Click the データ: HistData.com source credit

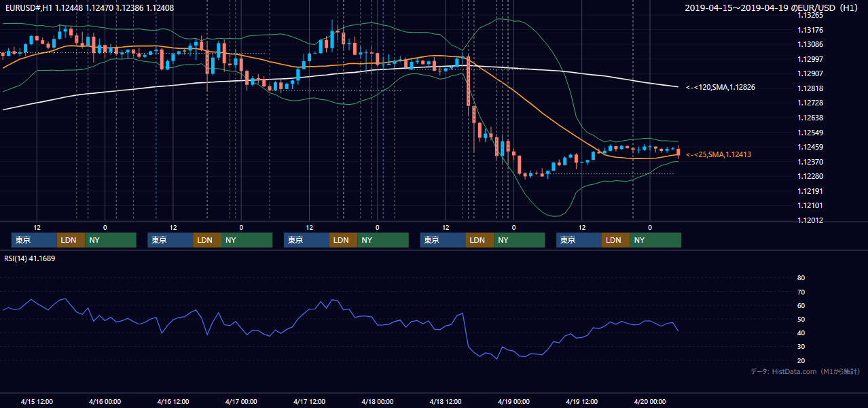point(805,372)
